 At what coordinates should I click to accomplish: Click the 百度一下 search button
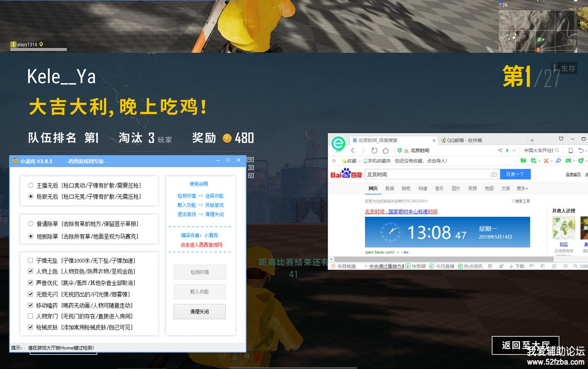pos(515,174)
